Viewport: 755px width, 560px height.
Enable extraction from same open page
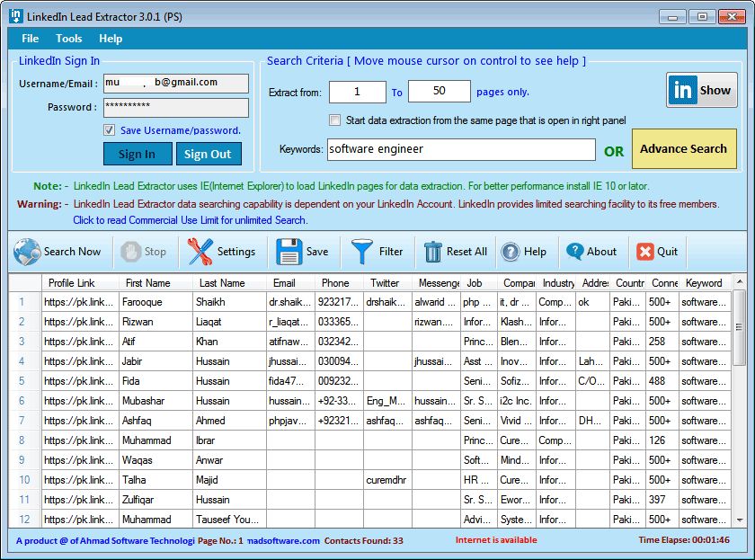pyautogui.click(x=334, y=121)
